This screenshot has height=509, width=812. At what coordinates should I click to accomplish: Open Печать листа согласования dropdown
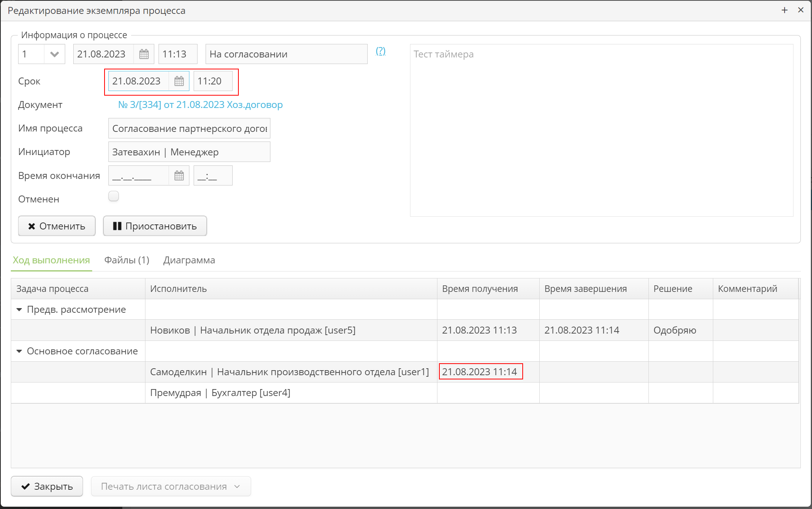171,486
